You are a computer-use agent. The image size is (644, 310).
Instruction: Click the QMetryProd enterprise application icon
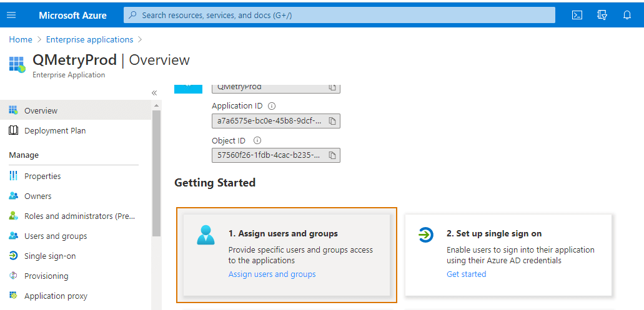tap(17, 64)
